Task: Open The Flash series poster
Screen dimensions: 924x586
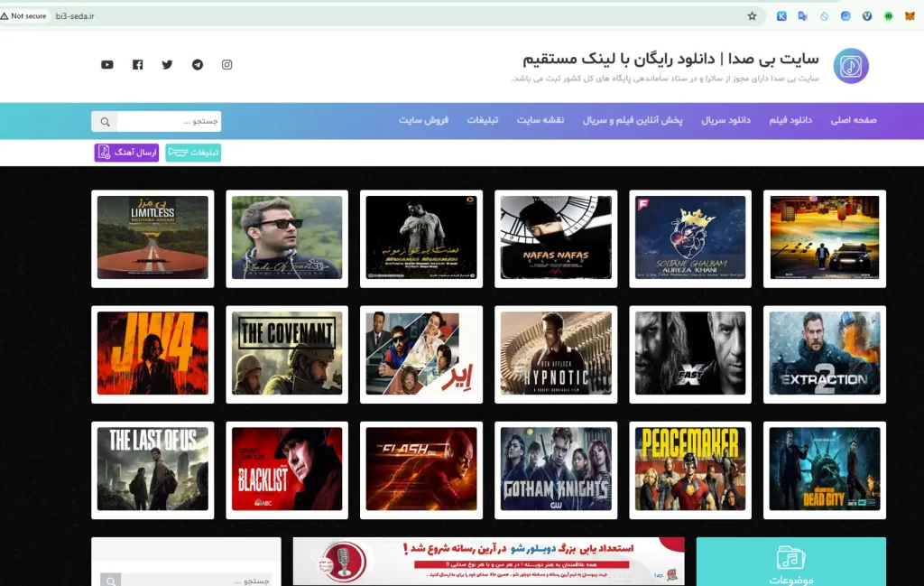Action: (421, 470)
